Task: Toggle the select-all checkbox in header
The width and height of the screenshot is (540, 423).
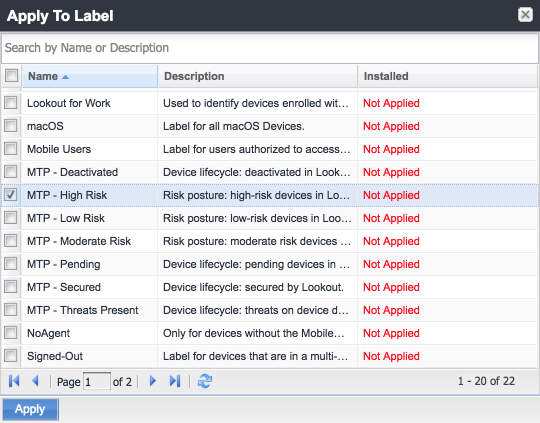Action: click(x=11, y=75)
